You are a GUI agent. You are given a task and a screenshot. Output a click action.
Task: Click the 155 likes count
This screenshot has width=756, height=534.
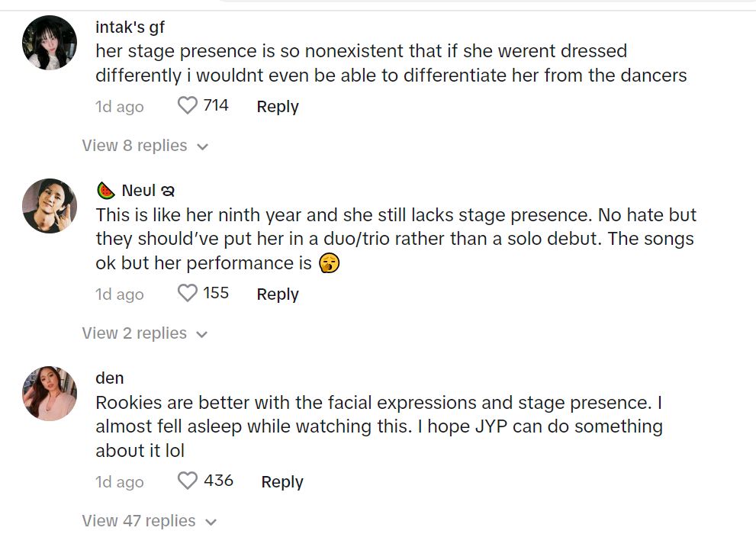point(216,293)
